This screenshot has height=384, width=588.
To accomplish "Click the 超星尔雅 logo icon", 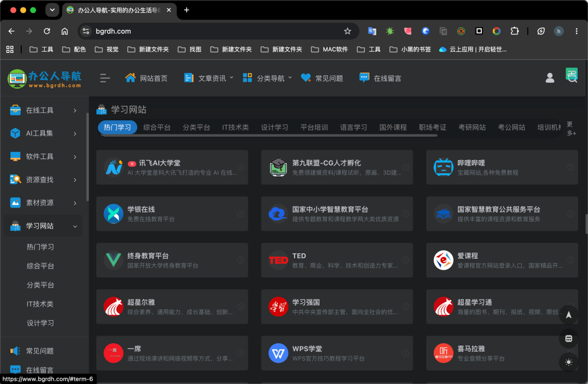I will tap(113, 307).
